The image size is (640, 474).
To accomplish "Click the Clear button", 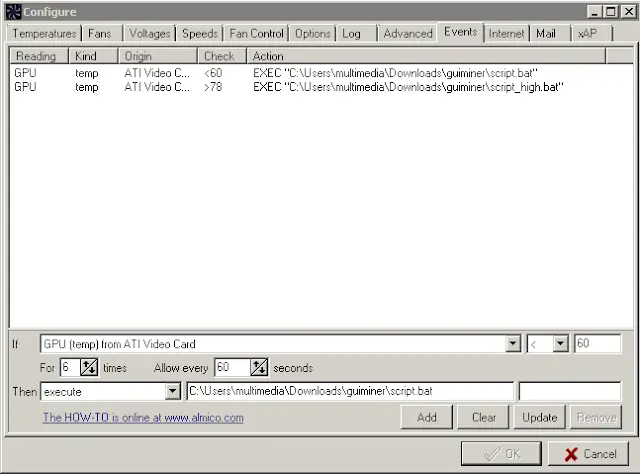I will click(x=484, y=417).
